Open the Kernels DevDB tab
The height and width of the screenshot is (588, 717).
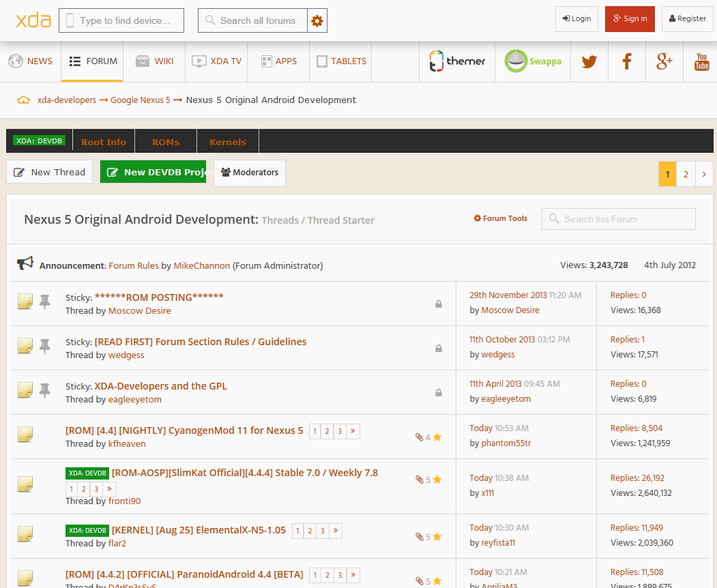(228, 142)
